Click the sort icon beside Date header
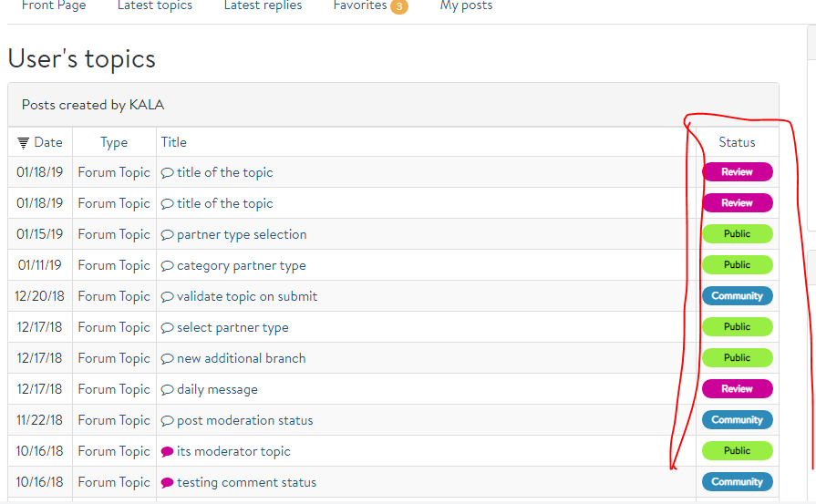 (x=23, y=143)
